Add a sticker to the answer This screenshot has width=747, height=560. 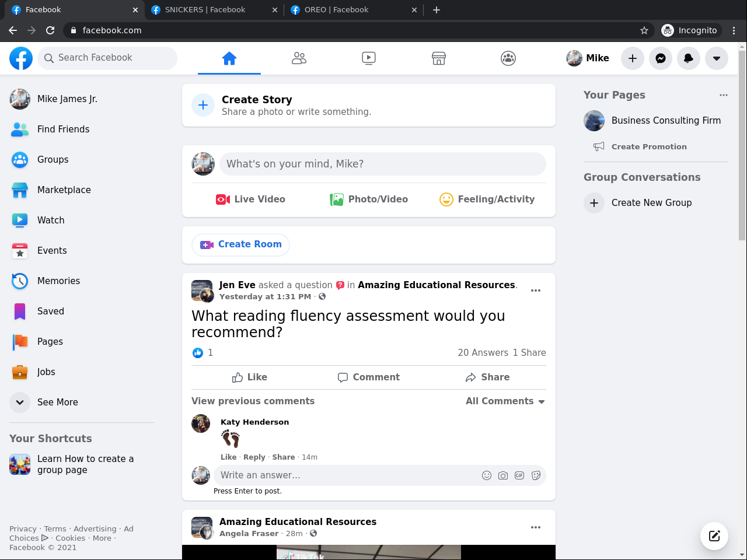(536, 475)
